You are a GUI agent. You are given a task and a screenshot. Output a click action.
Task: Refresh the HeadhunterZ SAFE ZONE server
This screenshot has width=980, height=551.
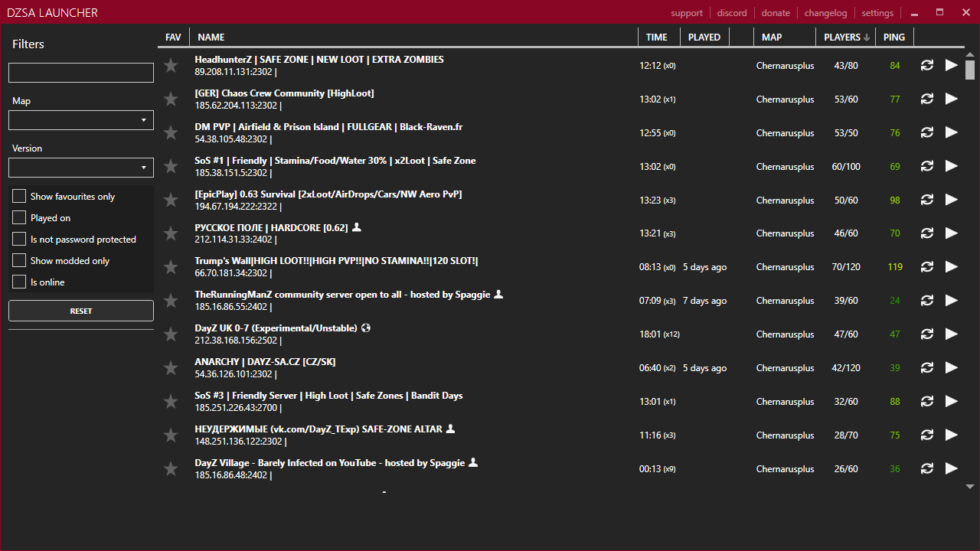click(926, 65)
